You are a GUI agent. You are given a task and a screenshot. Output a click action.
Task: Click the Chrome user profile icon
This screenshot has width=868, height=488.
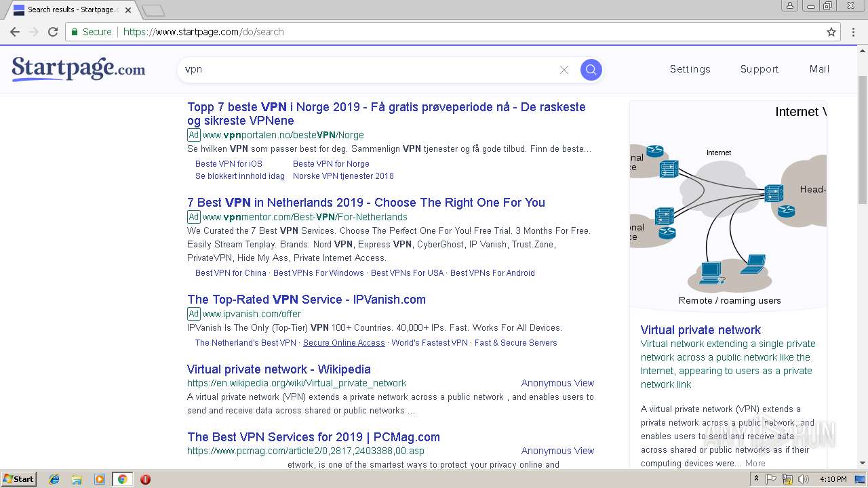coord(790,5)
